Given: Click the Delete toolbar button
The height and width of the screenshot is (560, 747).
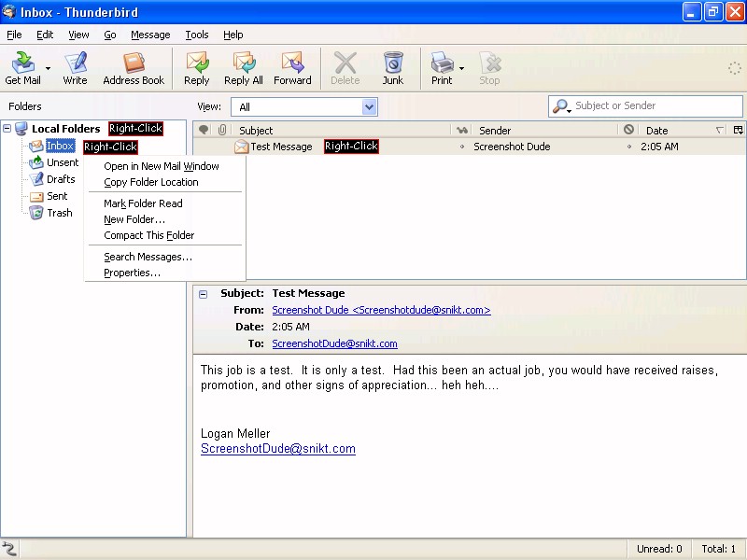Looking at the screenshot, I should coord(345,67).
